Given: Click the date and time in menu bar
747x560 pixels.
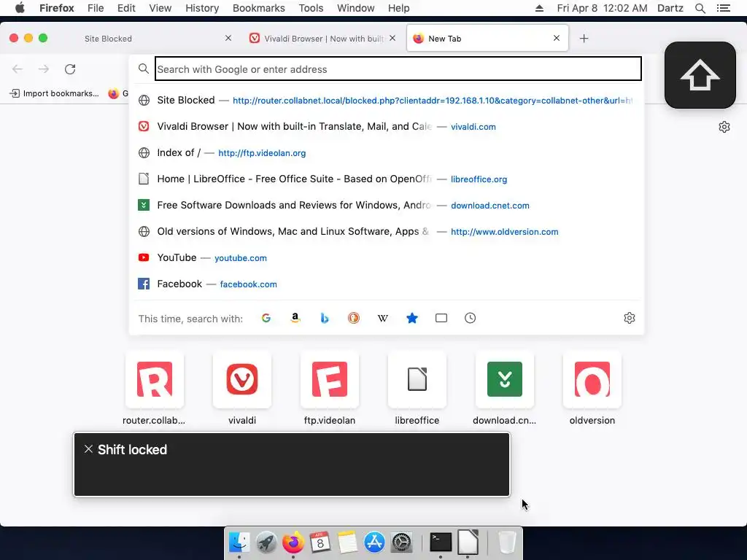Looking at the screenshot, I should 602,8.
